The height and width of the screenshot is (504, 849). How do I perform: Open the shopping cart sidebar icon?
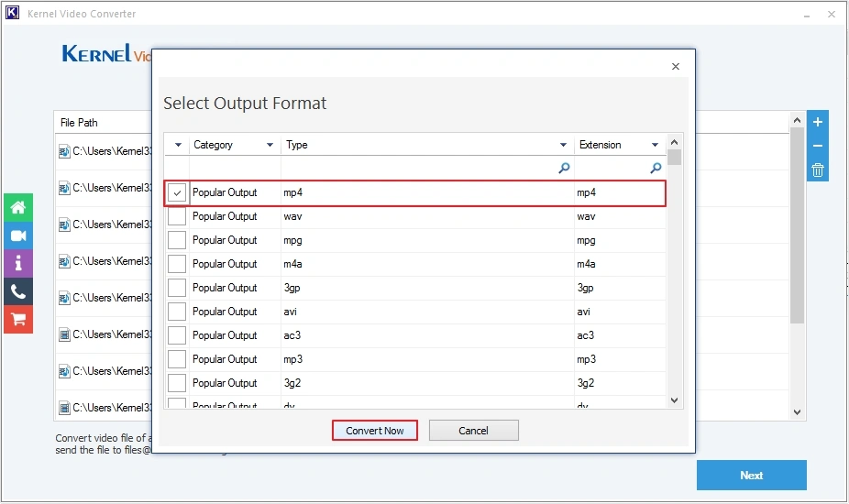click(x=18, y=320)
